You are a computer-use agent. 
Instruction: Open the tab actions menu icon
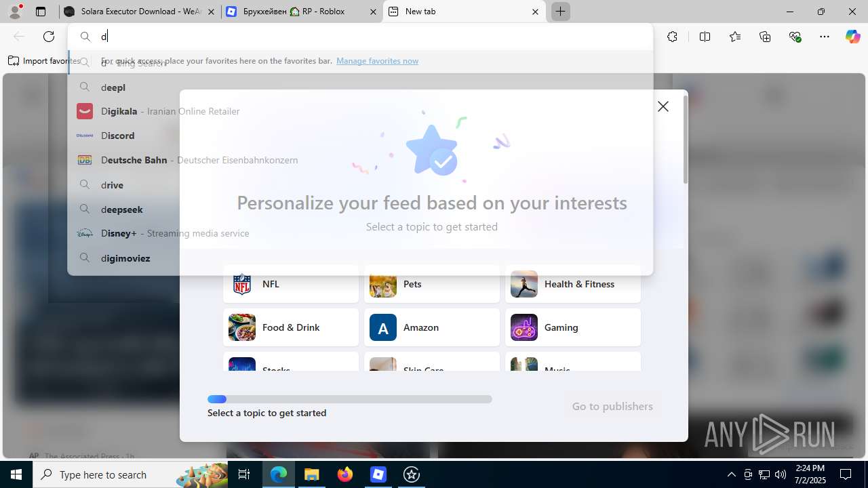click(41, 12)
